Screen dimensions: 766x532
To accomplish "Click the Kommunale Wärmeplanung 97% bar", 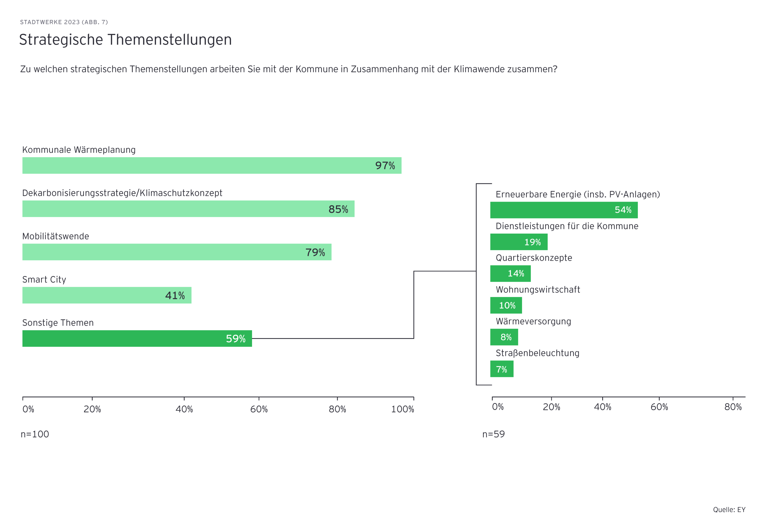I will click(212, 165).
